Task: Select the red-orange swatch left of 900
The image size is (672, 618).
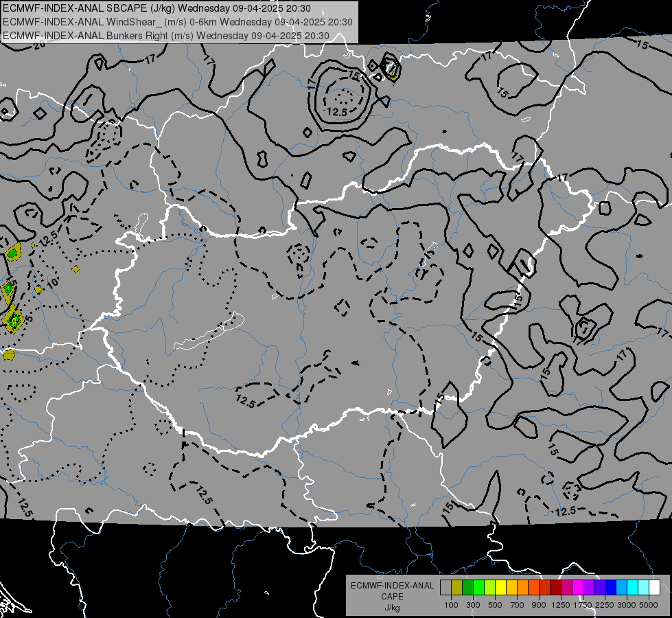Action: 533,587
